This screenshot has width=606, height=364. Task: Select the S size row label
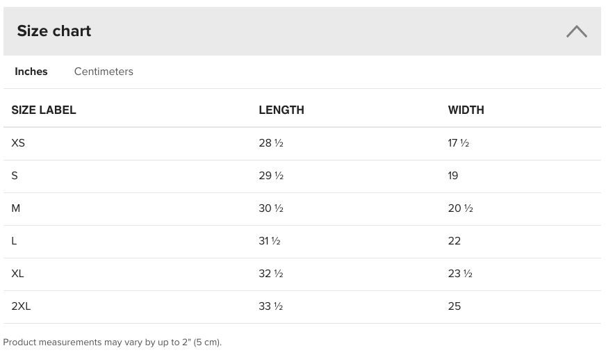tap(15, 176)
